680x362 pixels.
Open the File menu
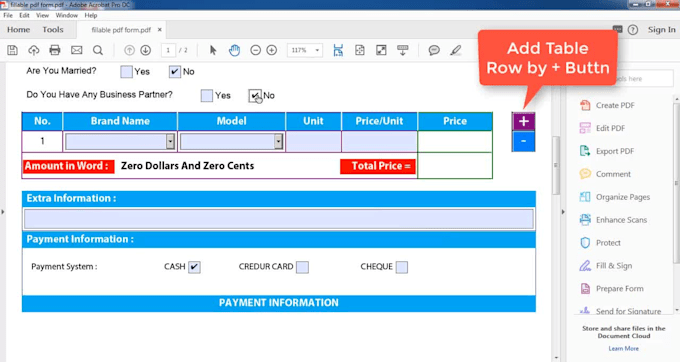[8, 15]
